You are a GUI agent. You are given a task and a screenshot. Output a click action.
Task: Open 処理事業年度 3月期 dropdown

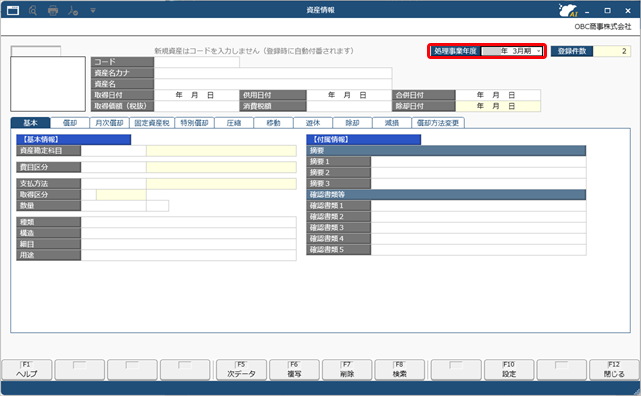[x=512, y=51]
